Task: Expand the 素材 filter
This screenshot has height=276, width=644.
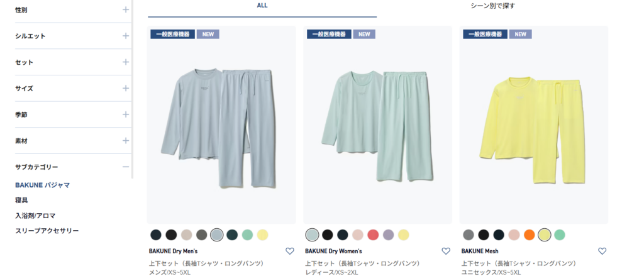Action: point(126,141)
